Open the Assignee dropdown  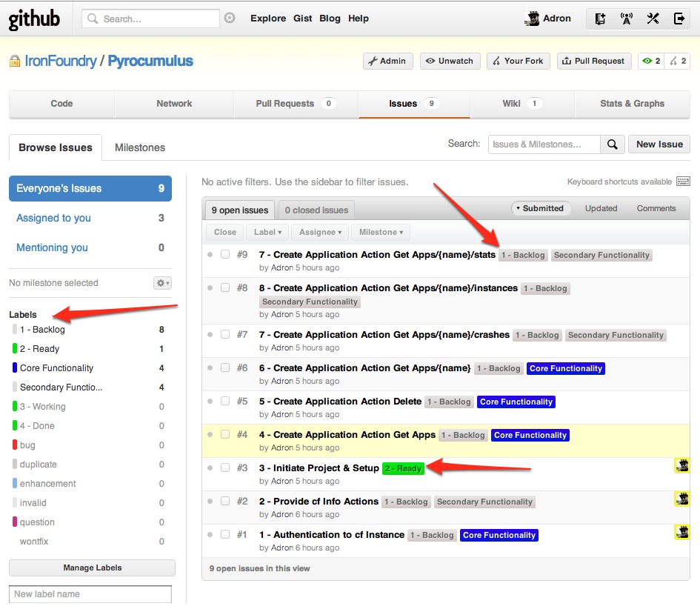(320, 232)
